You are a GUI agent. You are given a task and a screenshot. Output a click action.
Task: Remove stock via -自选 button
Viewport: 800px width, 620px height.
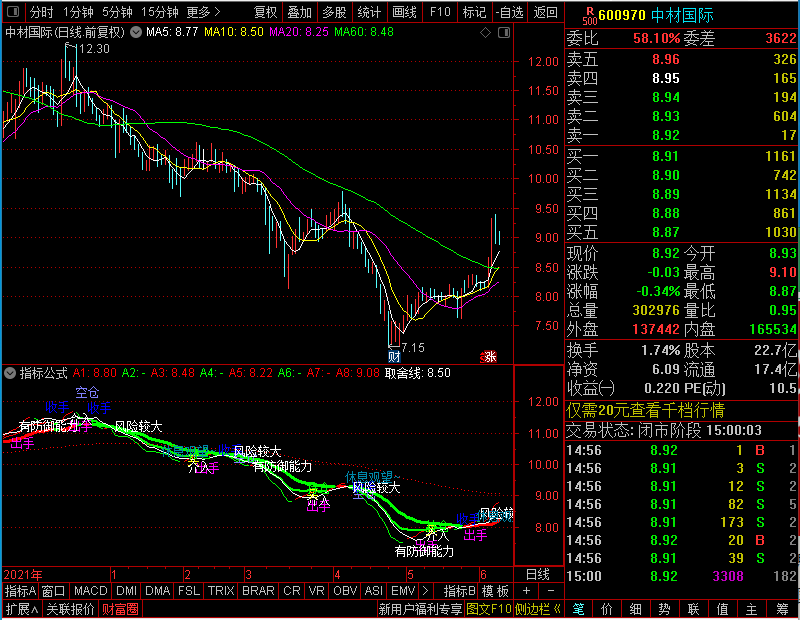509,12
